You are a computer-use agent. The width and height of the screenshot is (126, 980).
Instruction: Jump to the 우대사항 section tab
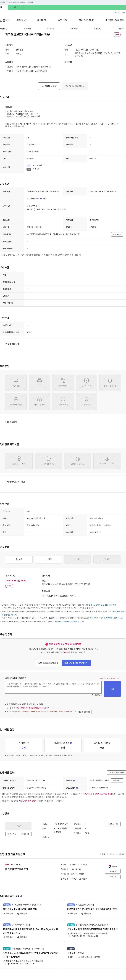pyautogui.click(x=51, y=29)
